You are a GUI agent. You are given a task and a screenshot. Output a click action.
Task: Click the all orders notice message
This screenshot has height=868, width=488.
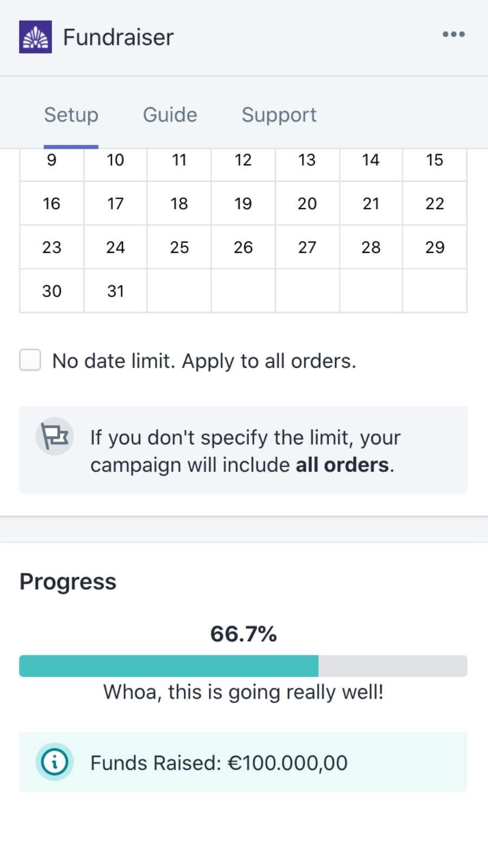[x=245, y=450]
